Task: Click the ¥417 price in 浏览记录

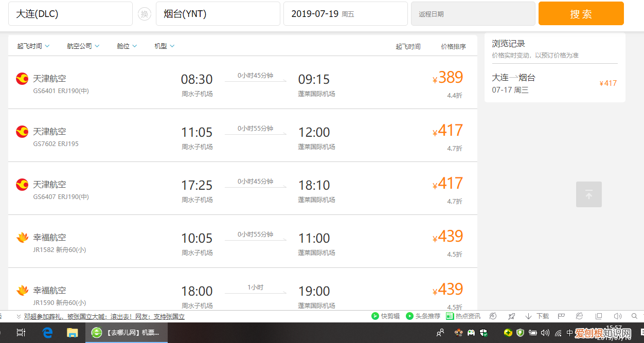Action: pos(608,83)
